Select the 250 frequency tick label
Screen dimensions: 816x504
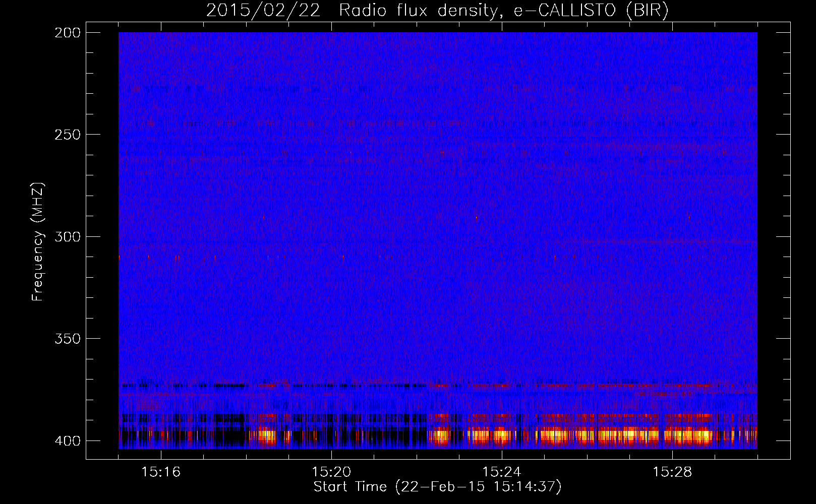(x=68, y=135)
